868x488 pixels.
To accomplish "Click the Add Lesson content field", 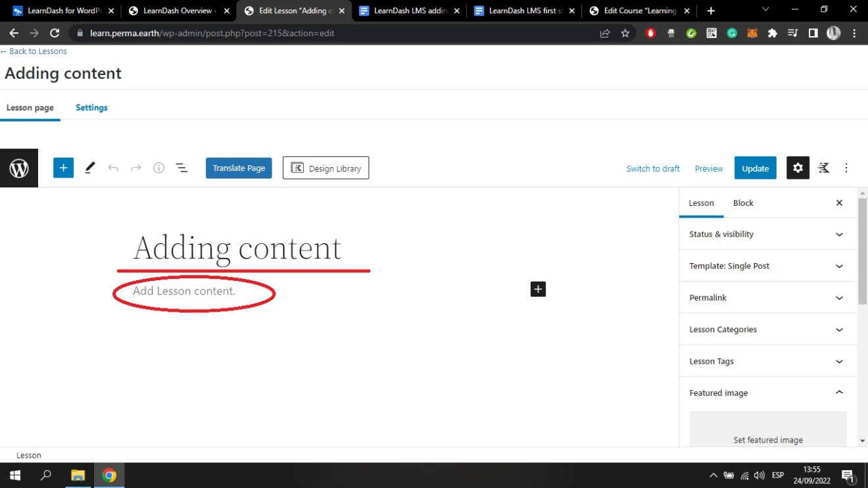I will coord(184,291).
